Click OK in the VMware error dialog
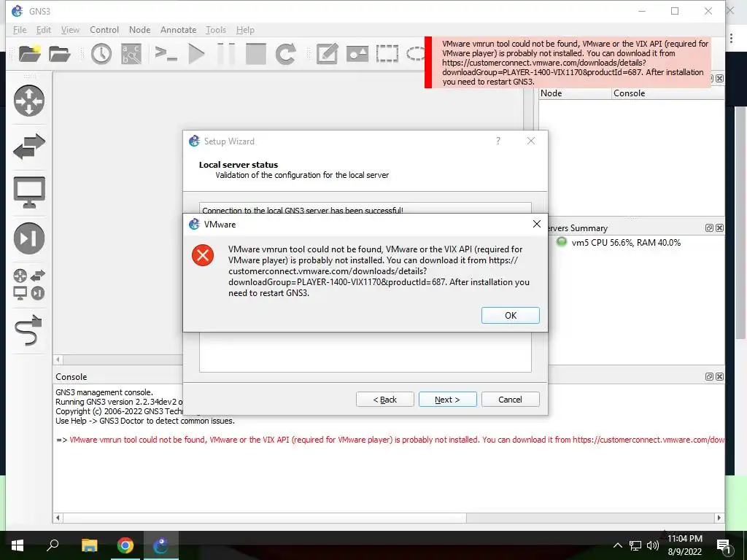Screen dimensions: 747x560 510,315
